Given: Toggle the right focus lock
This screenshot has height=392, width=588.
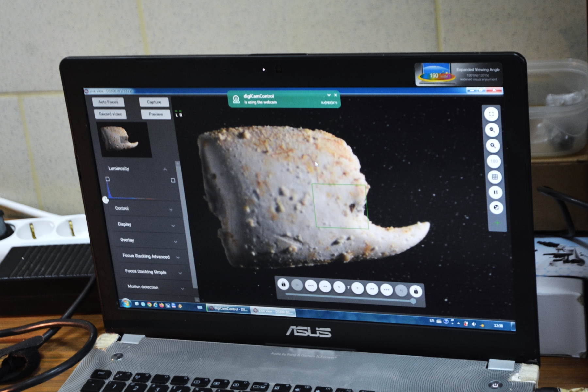Looking at the screenshot, I should (x=416, y=291).
